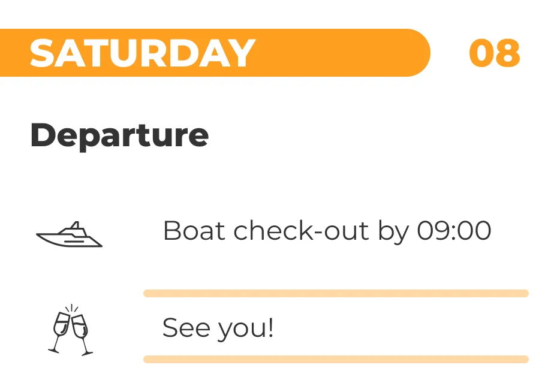Click the digit 8 of the date

[x=508, y=53]
